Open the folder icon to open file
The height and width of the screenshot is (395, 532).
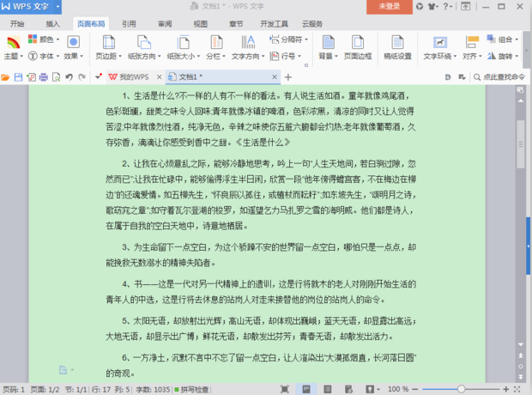[5, 77]
